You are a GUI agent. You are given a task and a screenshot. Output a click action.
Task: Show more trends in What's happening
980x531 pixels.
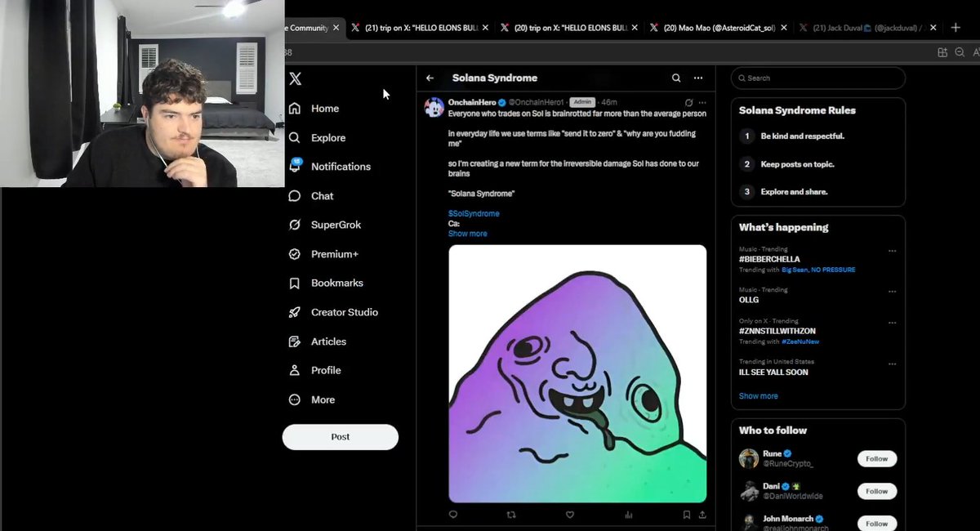point(759,396)
